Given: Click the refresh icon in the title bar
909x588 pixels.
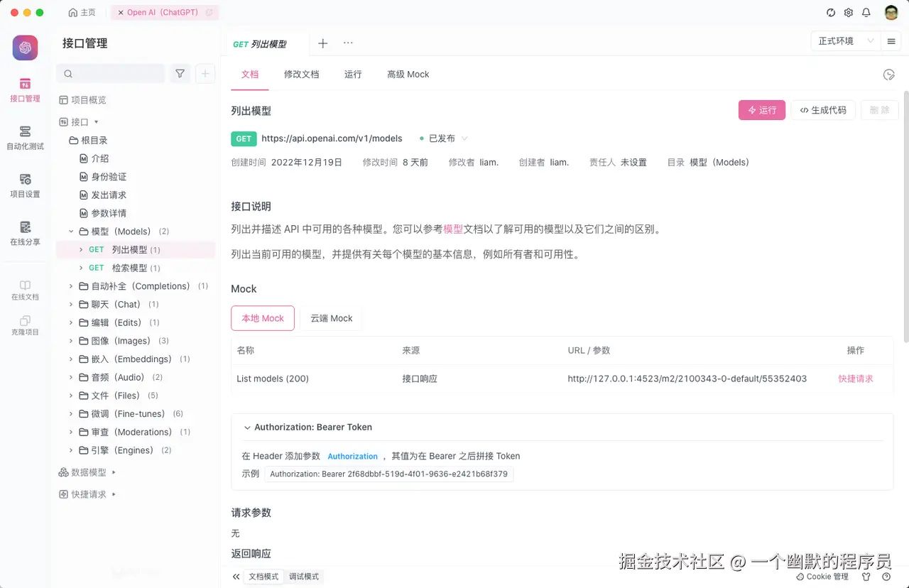Looking at the screenshot, I should [x=831, y=13].
